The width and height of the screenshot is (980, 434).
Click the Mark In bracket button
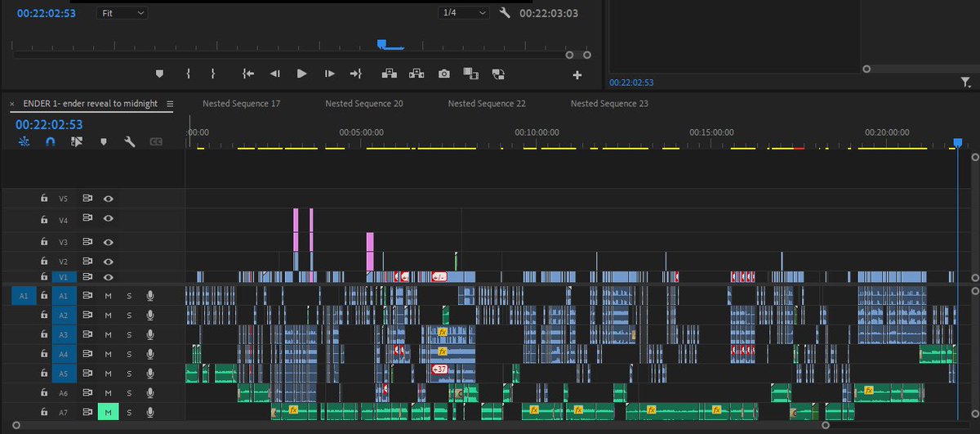coord(188,74)
